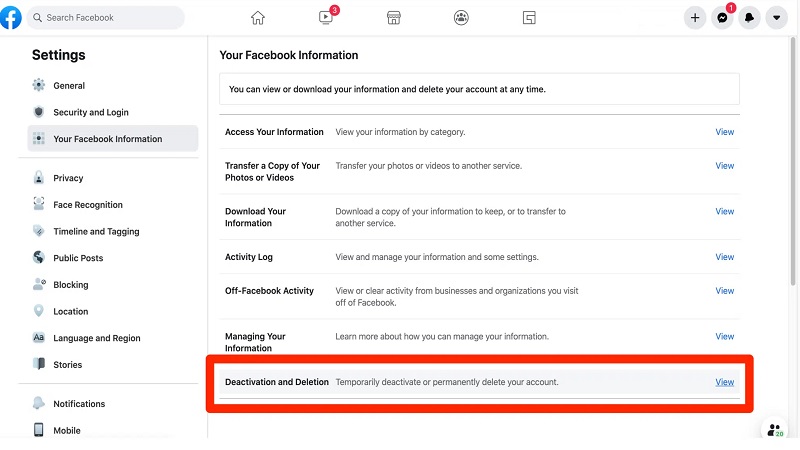Click View for Deactivation and Deletion
This screenshot has height=450, width=800.
click(x=725, y=382)
